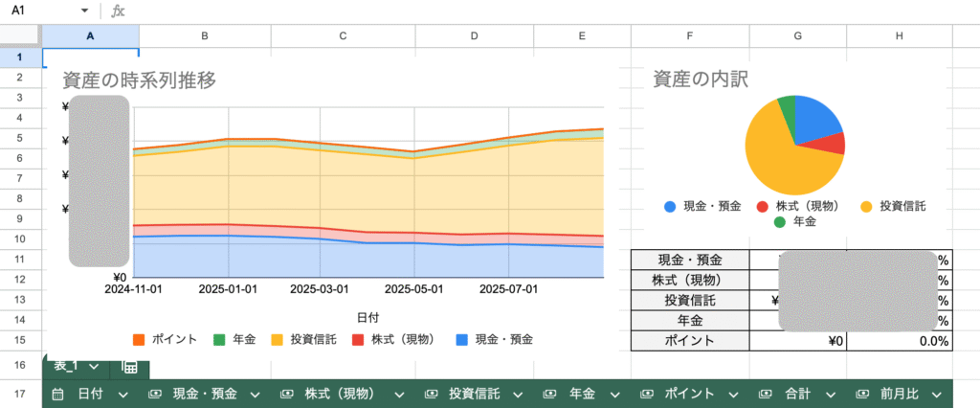This screenshot has height=408, width=980.
Task: Click the A1 Name Box field
Action: coord(38,11)
